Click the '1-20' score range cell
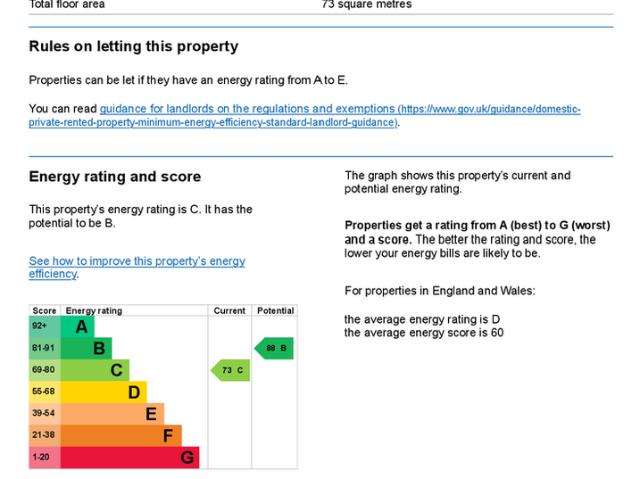Viewport: 640px width, 479px height. point(44,457)
